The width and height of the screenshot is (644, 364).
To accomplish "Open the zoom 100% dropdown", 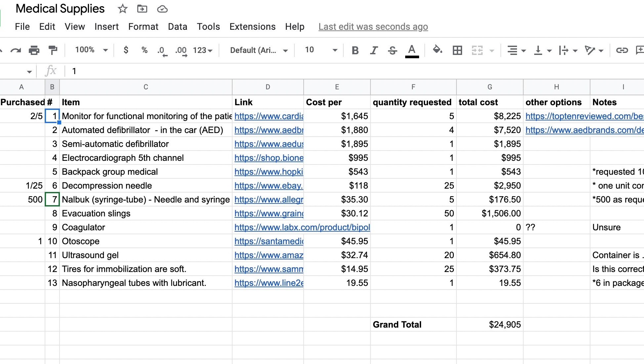I will [x=91, y=50].
